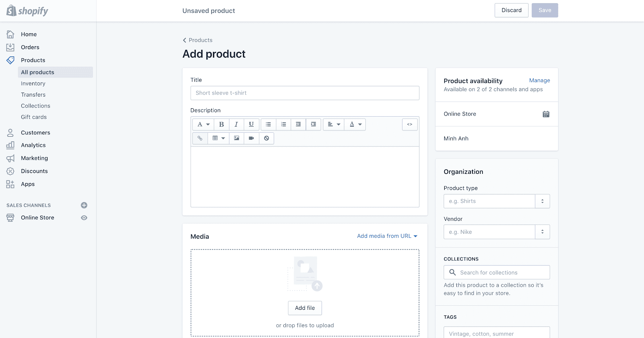Viewport: 644px width, 338px height.
Task: Preview Online Store with eye icon
Action: [84, 218]
